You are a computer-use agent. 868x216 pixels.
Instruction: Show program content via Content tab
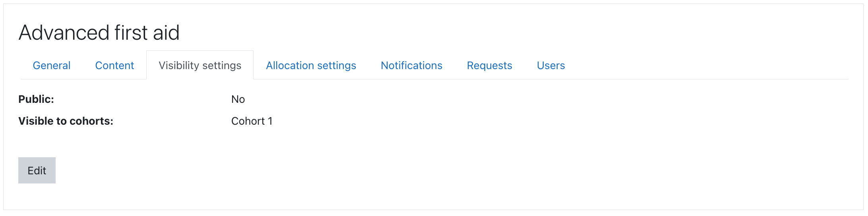(114, 66)
